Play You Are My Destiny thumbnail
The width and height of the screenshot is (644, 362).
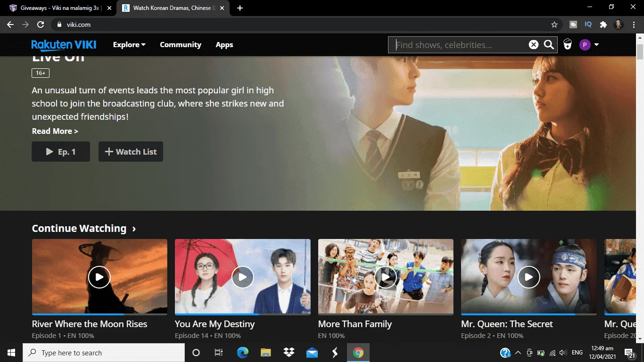[243, 277]
